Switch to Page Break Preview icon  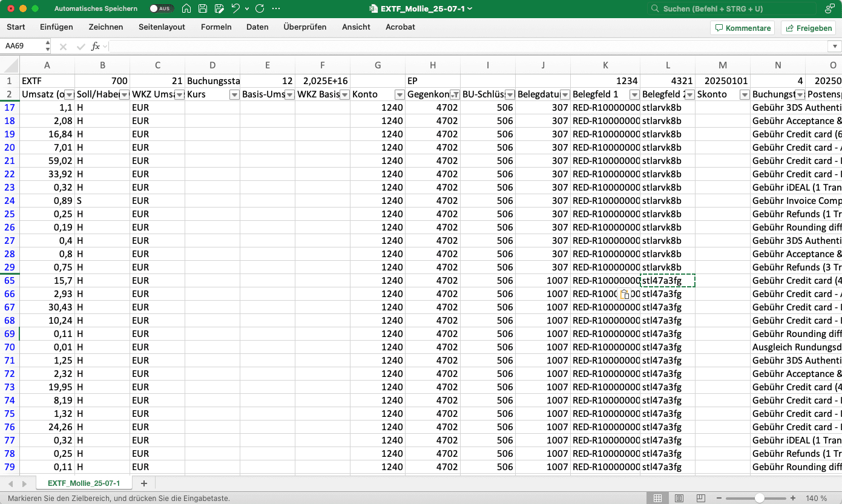[x=700, y=499]
